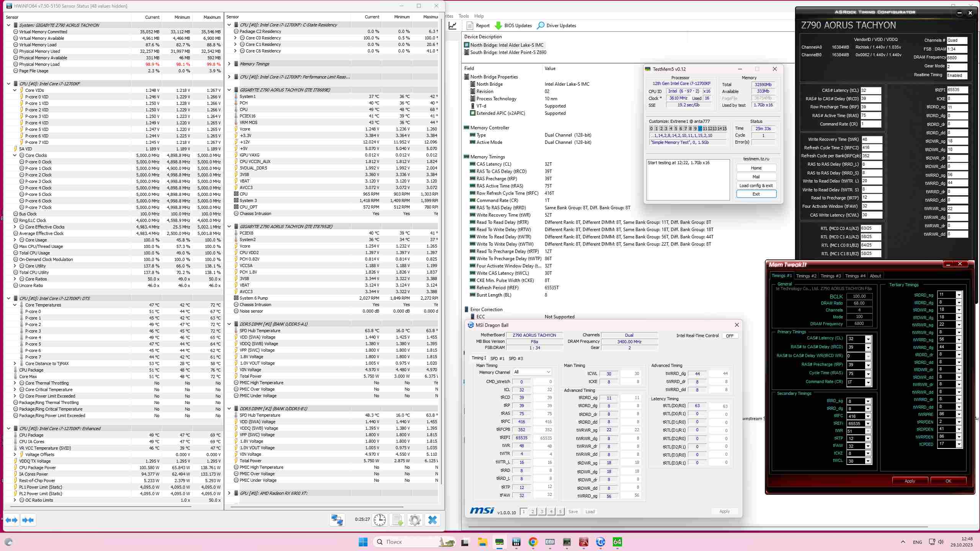Click the blue X close sensors icon

click(433, 520)
